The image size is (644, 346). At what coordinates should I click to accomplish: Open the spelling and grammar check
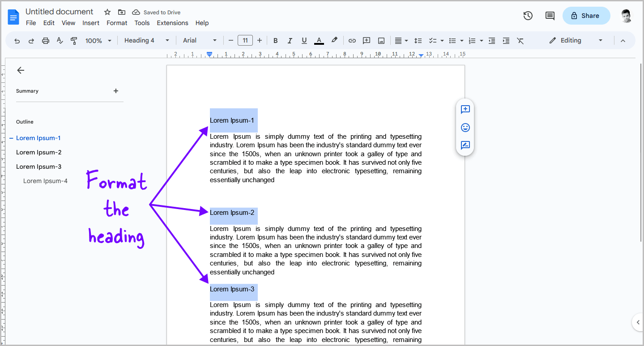(x=60, y=41)
